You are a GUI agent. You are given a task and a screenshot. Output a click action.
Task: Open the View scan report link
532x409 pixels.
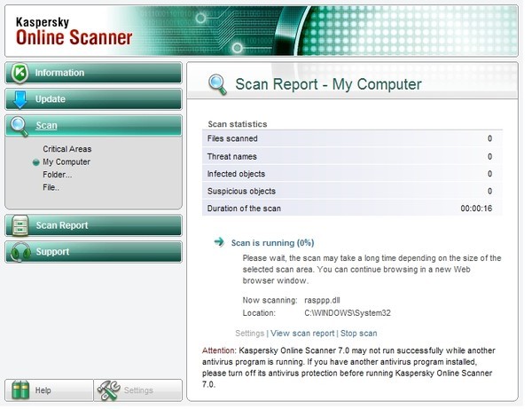tap(302, 334)
